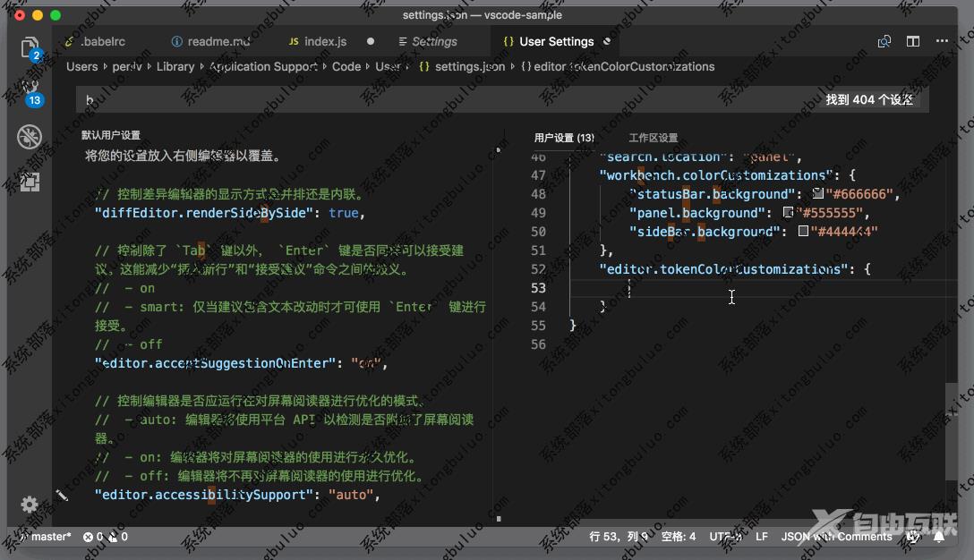This screenshot has width=974, height=560.
Task: Click the "diffEditor.renderSideBySide" setting line
Action: [x=230, y=213]
